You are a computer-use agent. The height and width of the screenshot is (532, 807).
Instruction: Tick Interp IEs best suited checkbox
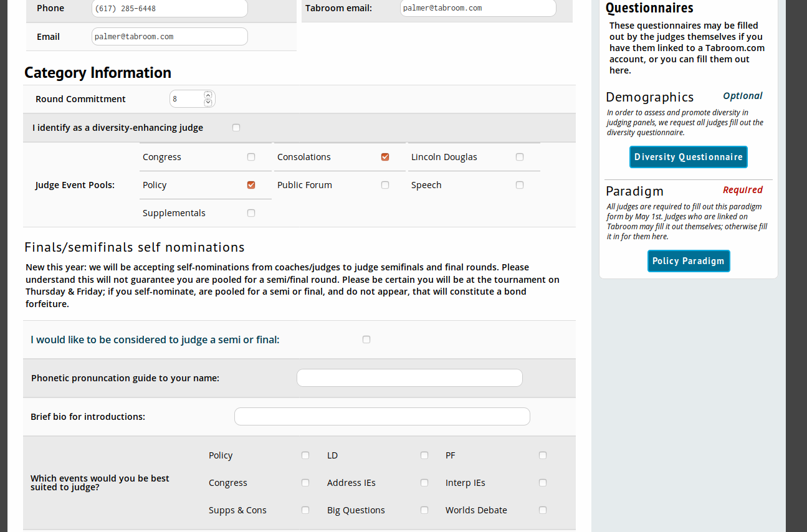[x=543, y=483]
